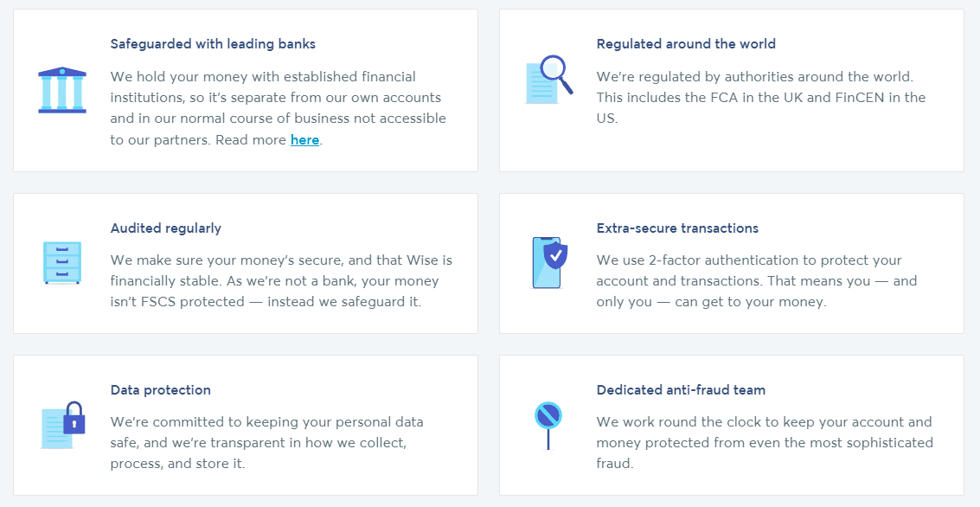Click the phone with shield checkmark icon
The width and height of the screenshot is (980, 507).
tap(548, 262)
